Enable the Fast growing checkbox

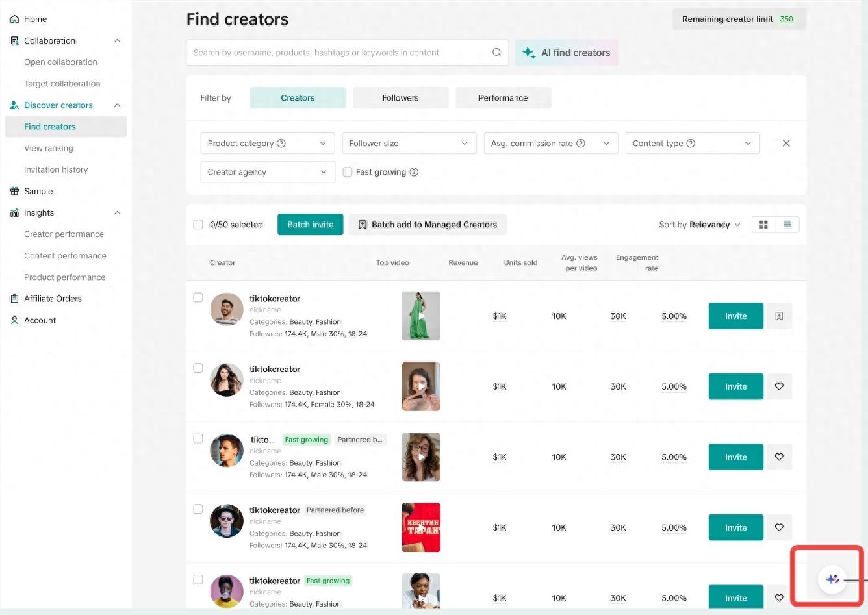(x=348, y=172)
